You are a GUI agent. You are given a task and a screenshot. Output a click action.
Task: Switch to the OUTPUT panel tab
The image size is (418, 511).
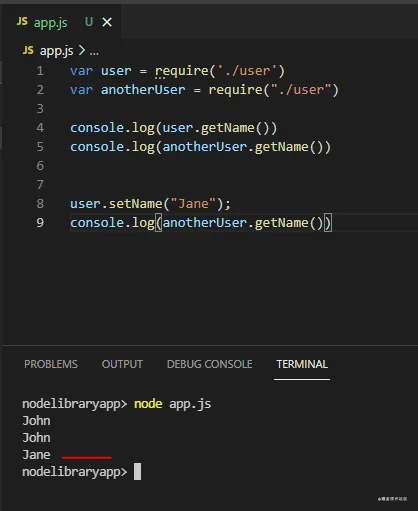(x=122, y=364)
